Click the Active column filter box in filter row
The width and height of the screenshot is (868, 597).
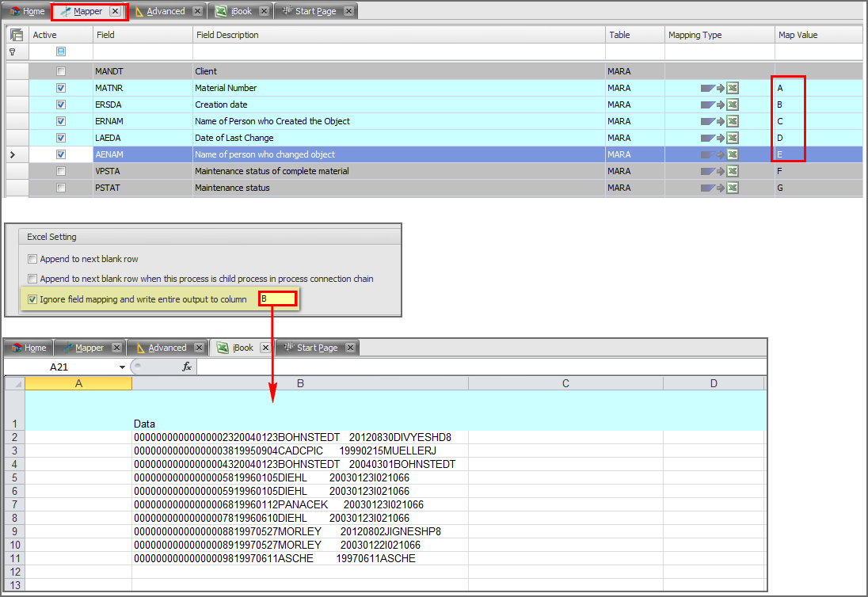coord(61,51)
